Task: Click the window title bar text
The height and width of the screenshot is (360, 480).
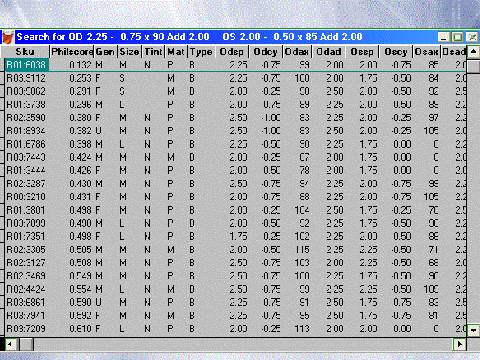Action: click(189, 37)
